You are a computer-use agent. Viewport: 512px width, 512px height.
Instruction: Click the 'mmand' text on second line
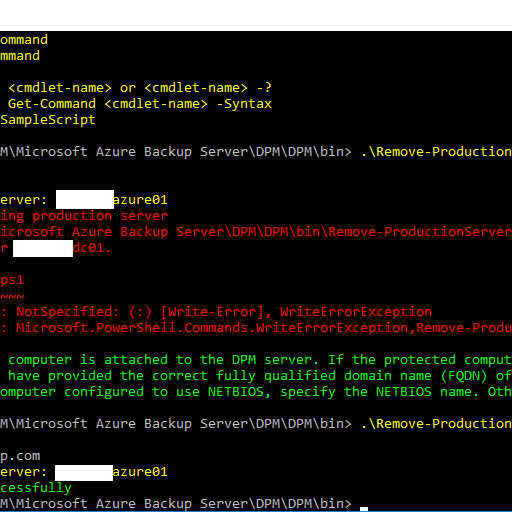20,56
